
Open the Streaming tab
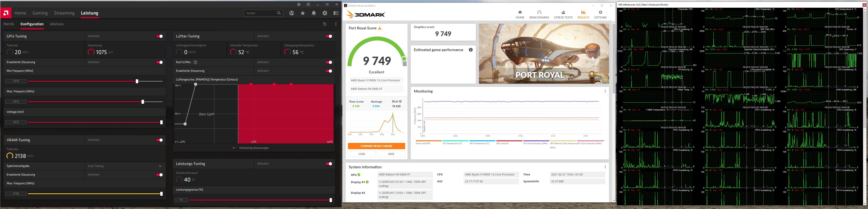[64, 13]
